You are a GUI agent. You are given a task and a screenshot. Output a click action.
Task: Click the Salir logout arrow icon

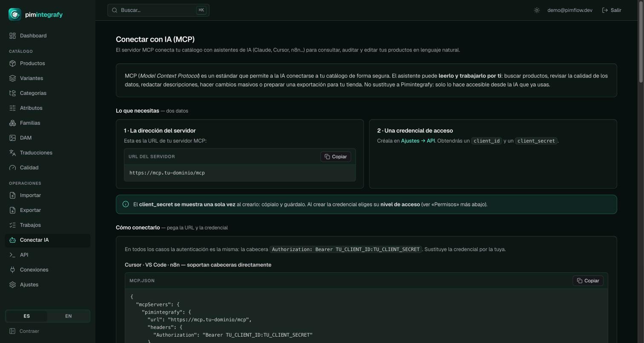click(605, 10)
